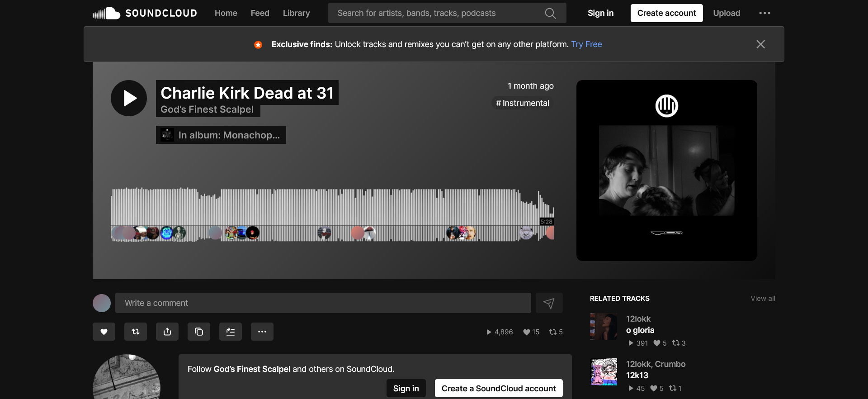Click into the Write a comment field
868x399 pixels.
[x=323, y=303]
